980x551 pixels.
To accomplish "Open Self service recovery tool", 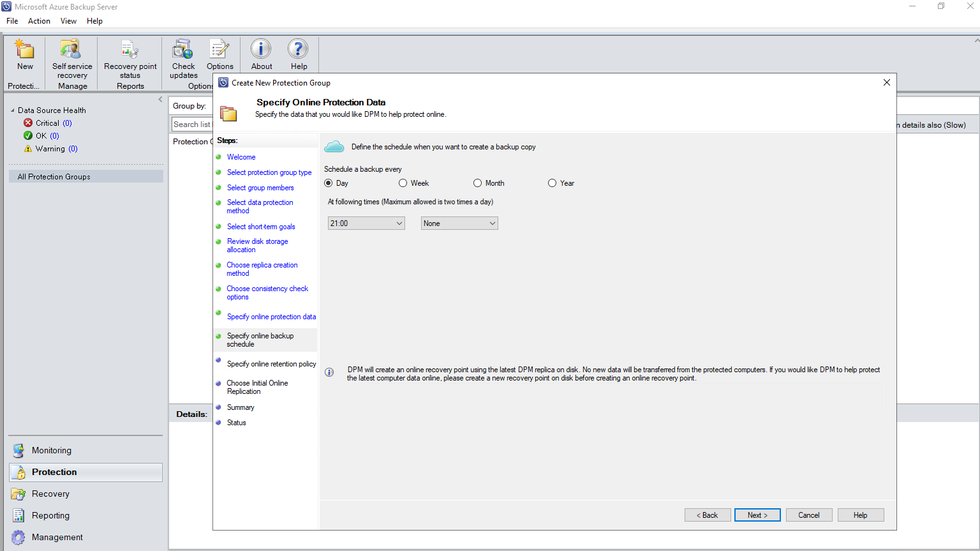I will (x=71, y=49).
